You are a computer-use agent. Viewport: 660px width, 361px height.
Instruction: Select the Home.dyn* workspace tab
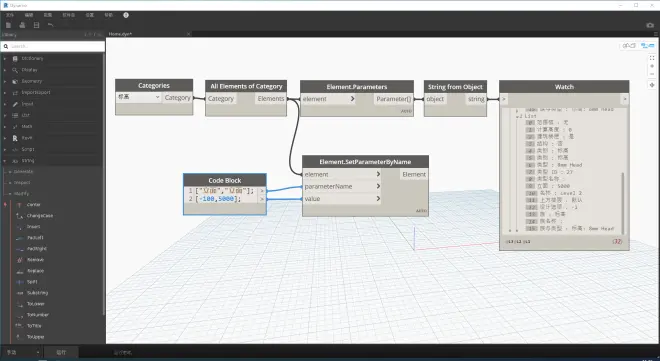point(120,34)
